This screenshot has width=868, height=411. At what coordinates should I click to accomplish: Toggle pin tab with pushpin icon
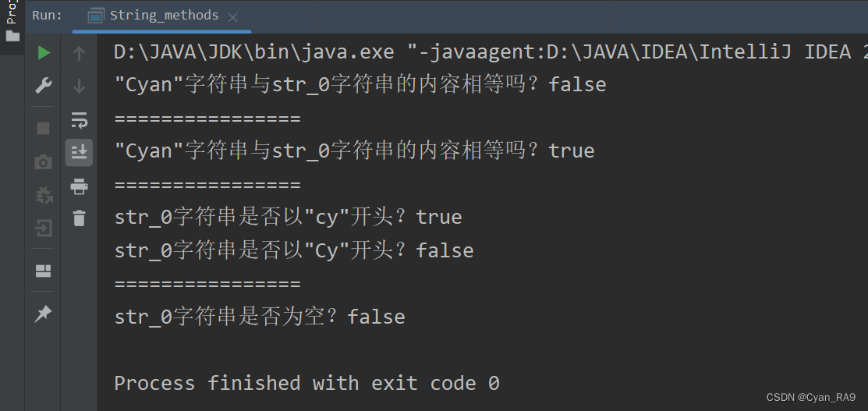point(43,314)
